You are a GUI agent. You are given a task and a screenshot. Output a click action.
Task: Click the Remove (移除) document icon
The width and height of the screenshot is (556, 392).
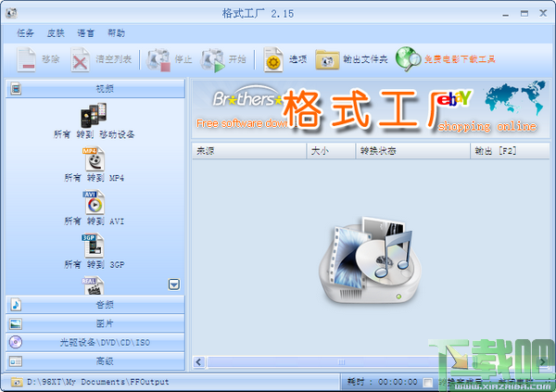tap(27, 59)
